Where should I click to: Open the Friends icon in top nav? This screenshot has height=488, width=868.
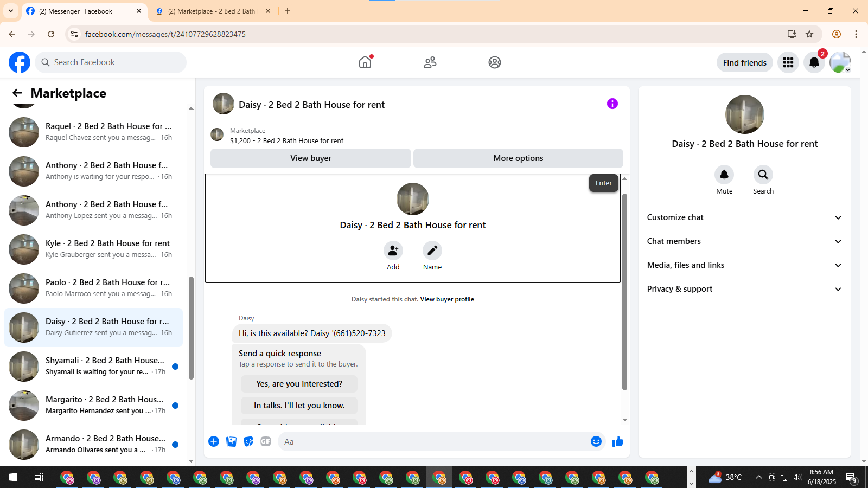pyautogui.click(x=430, y=62)
